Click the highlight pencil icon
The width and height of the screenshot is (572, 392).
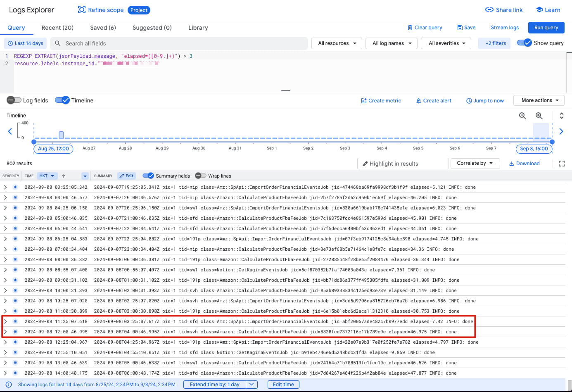pyautogui.click(x=365, y=164)
